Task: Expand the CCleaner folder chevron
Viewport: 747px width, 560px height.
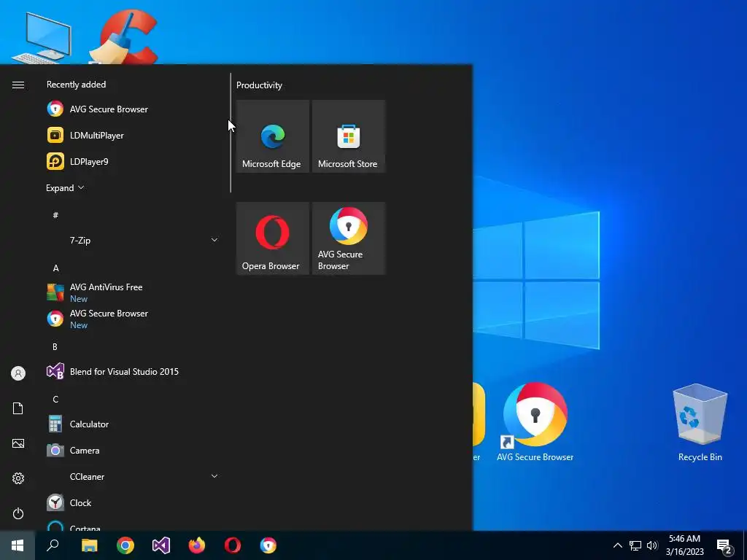Action: pos(214,476)
